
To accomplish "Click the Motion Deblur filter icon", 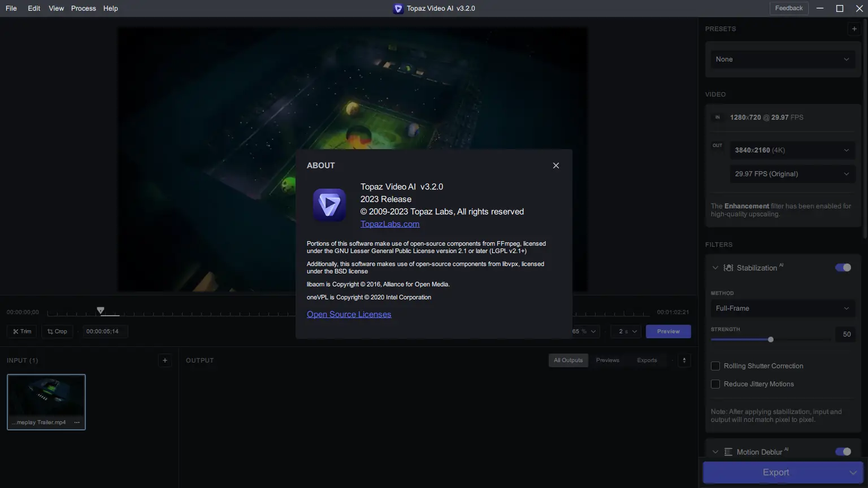I will click(x=728, y=452).
